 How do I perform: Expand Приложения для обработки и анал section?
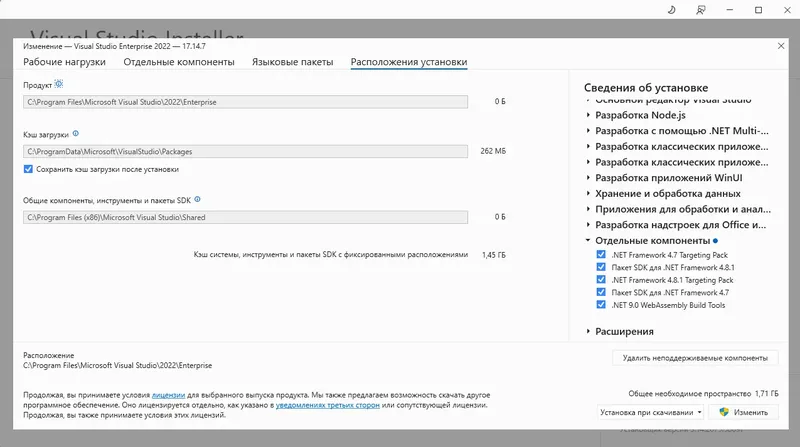[x=588, y=209]
